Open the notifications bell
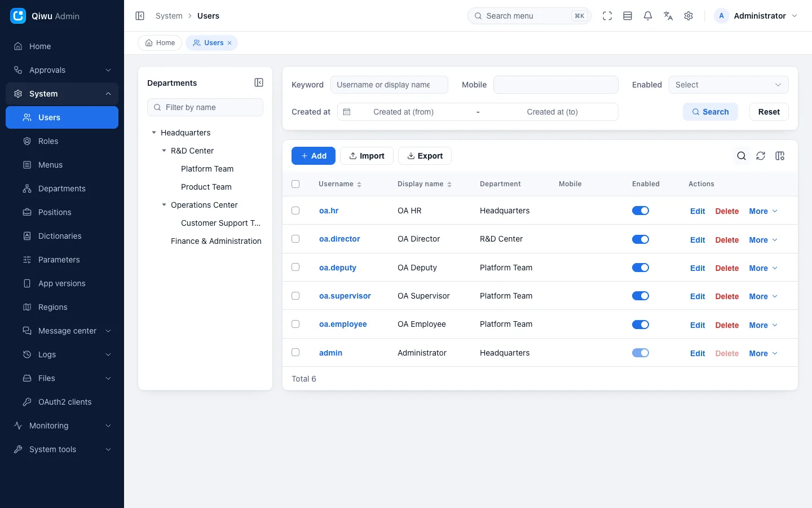812x508 pixels. 648,16
